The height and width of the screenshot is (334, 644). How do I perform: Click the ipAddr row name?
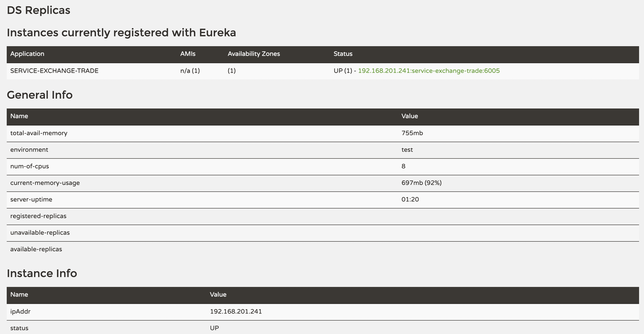click(x=20, y=312)
